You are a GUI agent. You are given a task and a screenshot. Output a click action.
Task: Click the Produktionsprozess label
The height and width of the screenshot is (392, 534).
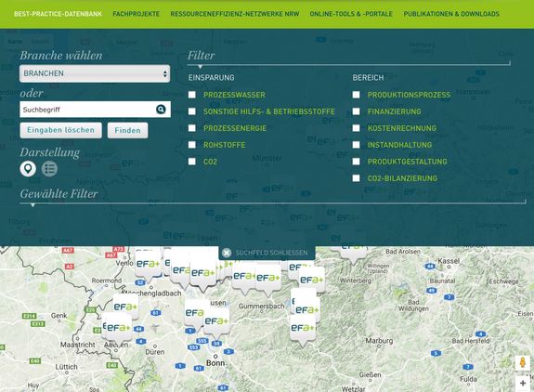pos(409,95)
